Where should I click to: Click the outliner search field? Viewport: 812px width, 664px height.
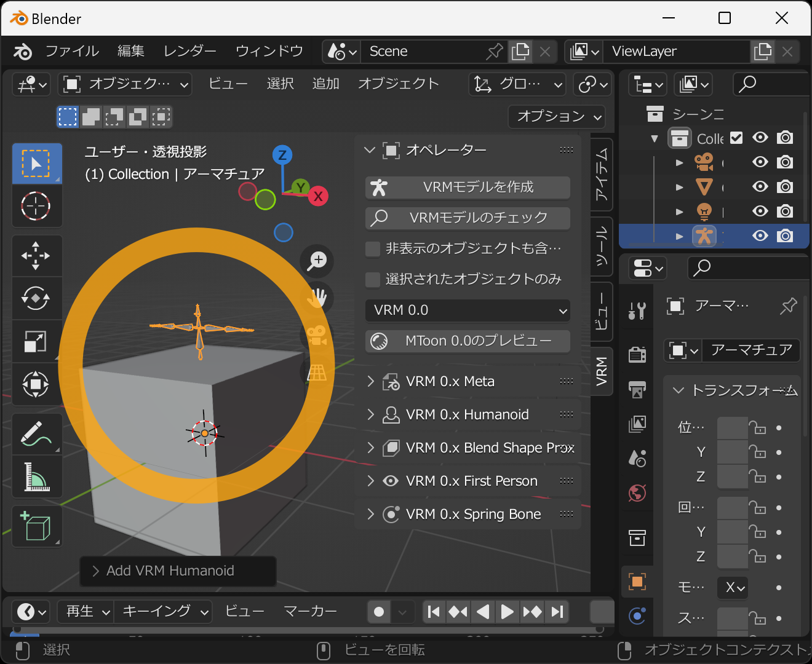(x=771, y=84)
